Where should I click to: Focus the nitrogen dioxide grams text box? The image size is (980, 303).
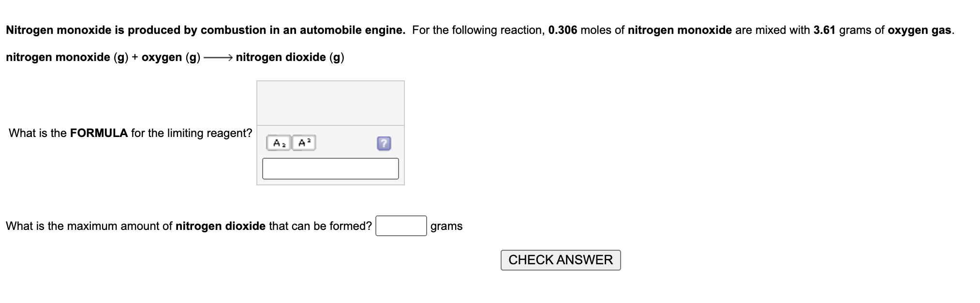pos(401,225)
